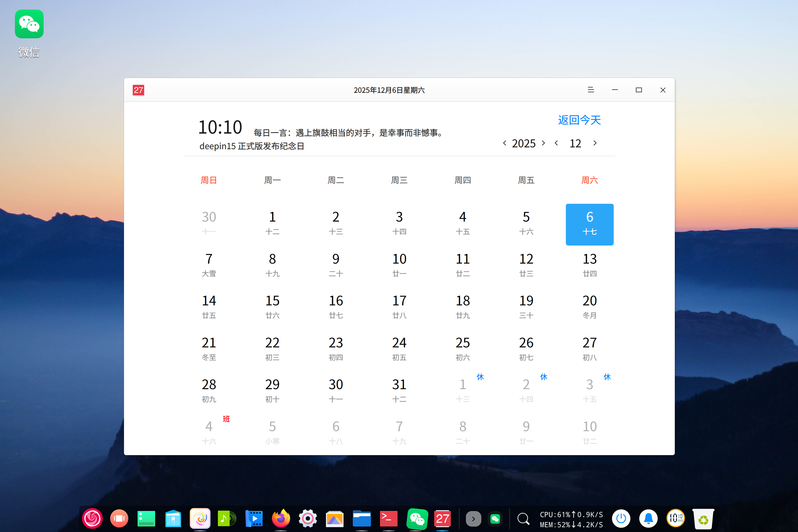Open the power shutdown button
The width and height of the screenshot is (798, 532).
click(x=621, y=518)
